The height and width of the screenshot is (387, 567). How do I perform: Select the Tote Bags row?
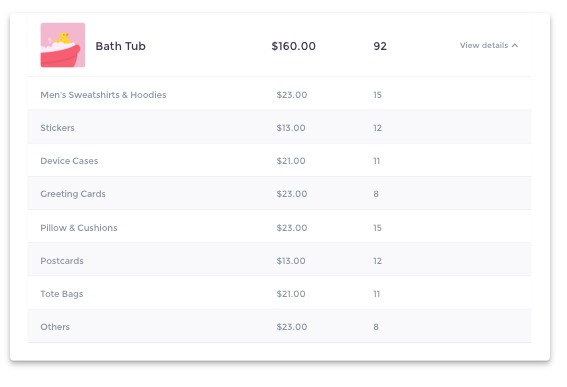(279, 294)
